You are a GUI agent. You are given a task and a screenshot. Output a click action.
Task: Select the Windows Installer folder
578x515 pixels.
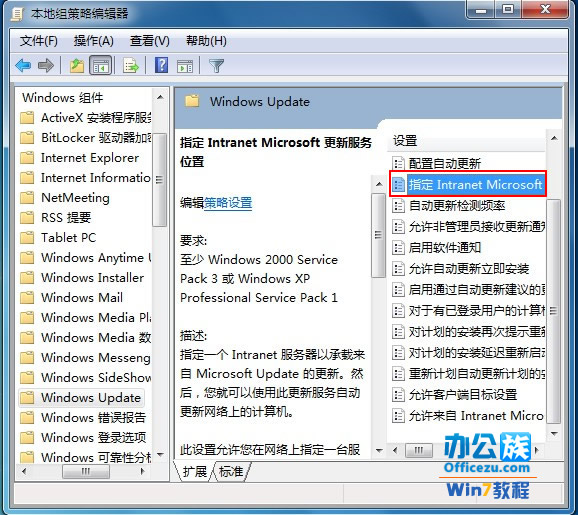click(x=82, y=277)
